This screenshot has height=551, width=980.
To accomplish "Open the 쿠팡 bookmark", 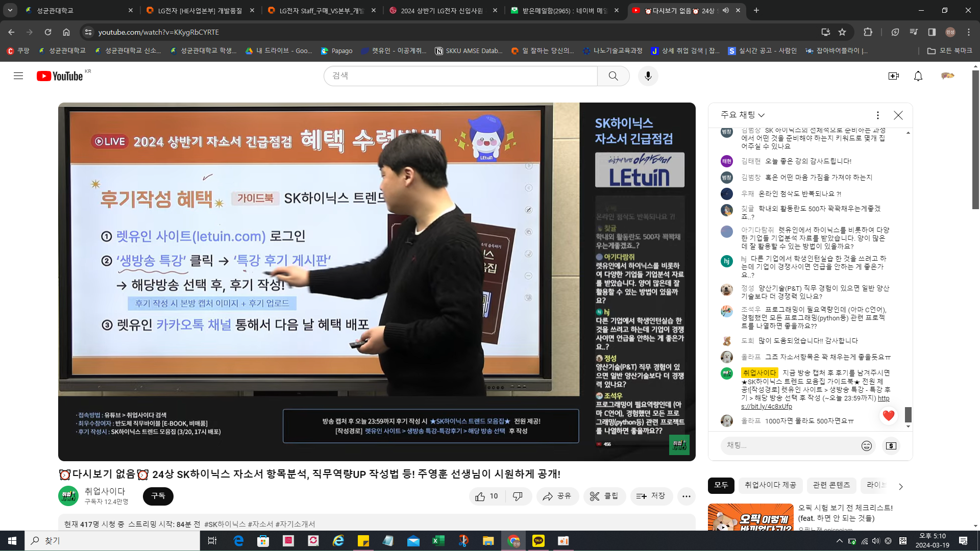I will 18,51.
